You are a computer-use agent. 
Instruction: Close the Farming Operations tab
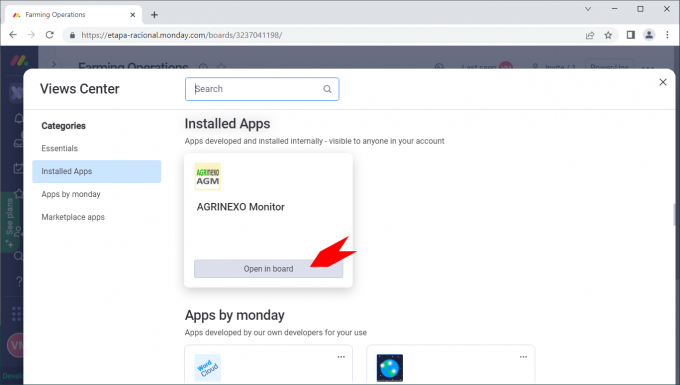(133, 15)
